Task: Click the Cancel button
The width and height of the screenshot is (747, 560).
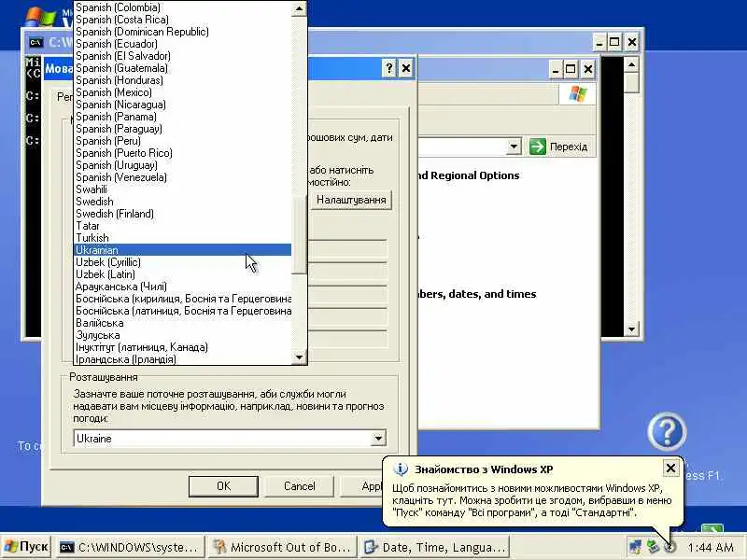Action: click(x=299, y=486)
